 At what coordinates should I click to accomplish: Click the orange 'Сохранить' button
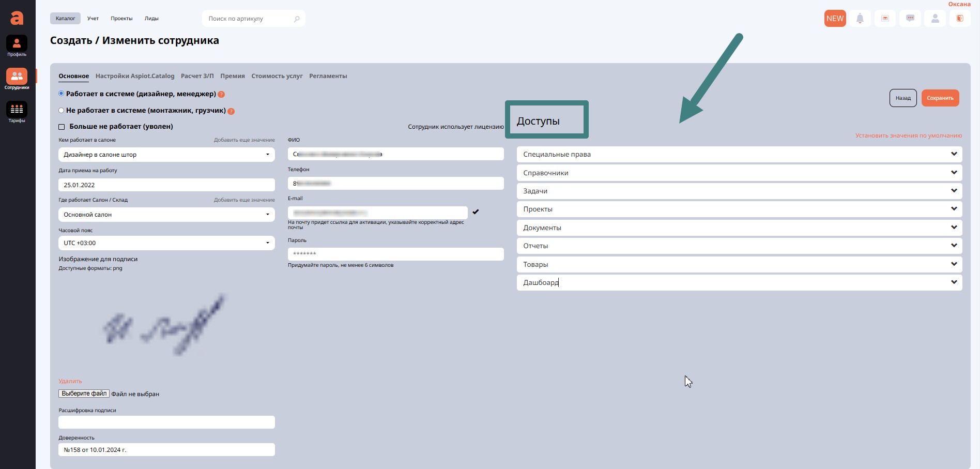940,98
